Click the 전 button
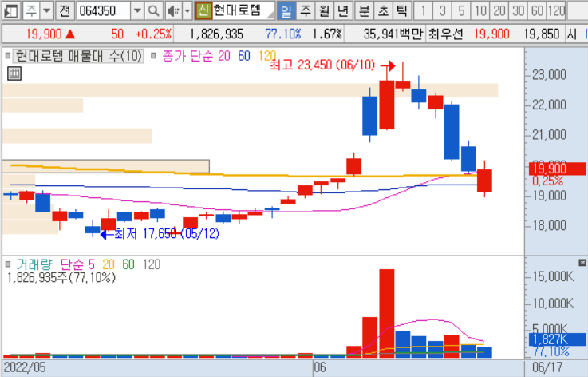The image size is (588, 377). tap(65, 10)
